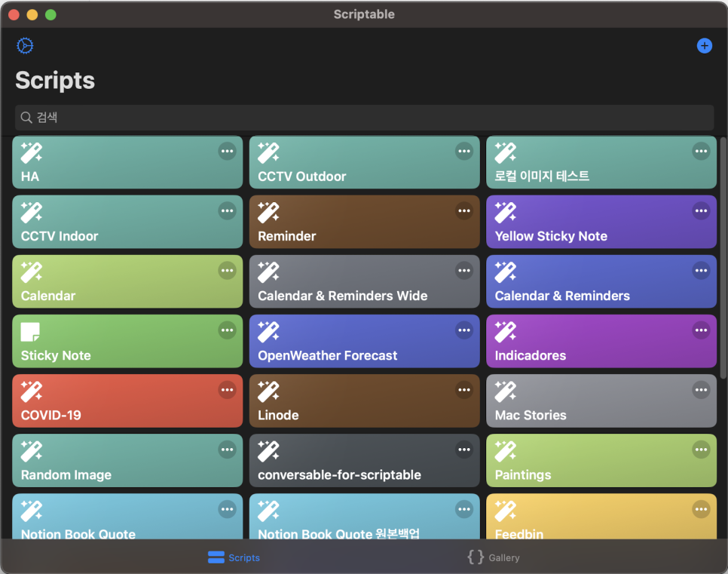Screen dimensions: 728x574
Task: Open the 로컬 이미지 테스트 script title
Action: point(542,176)
